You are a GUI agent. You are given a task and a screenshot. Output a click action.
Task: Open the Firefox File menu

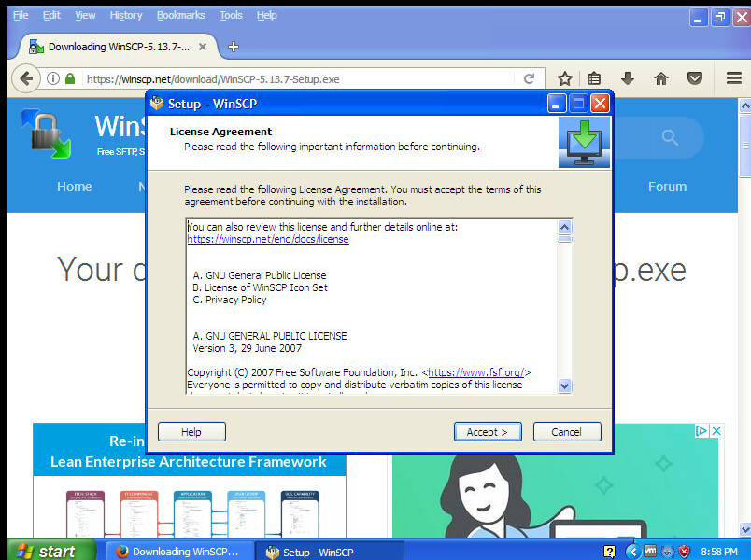pyautogui.click(x=21, y=15)
